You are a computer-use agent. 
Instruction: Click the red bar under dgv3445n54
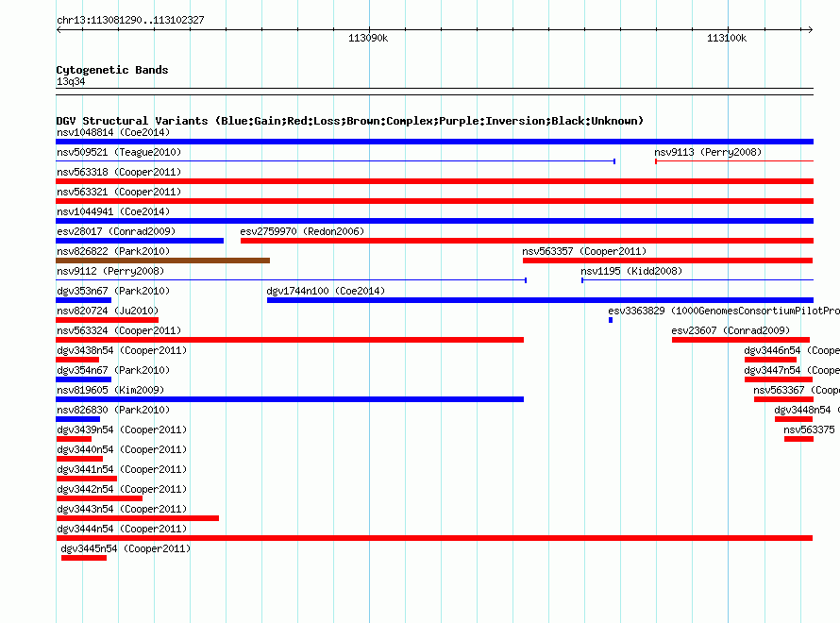[84, 558]
